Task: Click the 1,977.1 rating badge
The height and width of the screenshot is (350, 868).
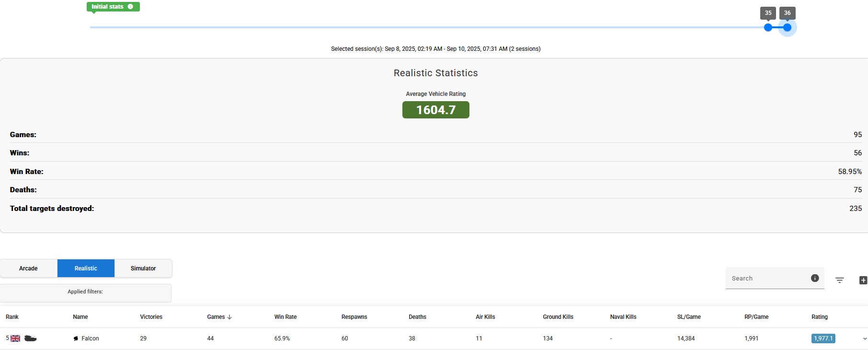Action: coord(823,338)
